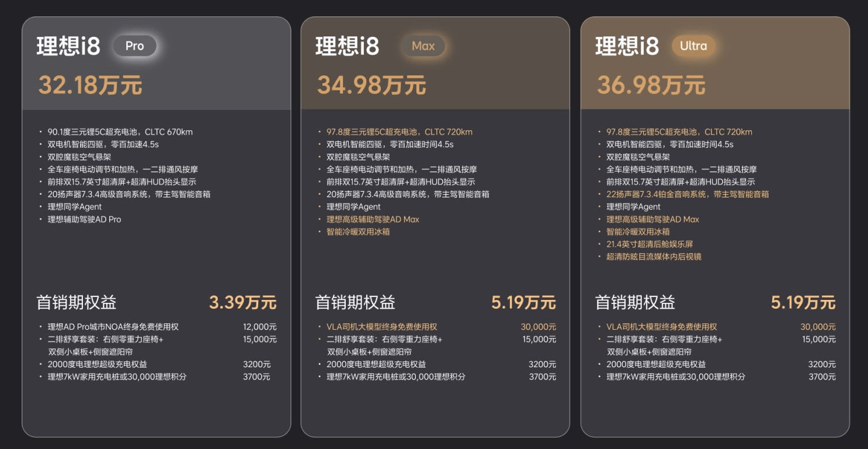Click the 36.98万元 price
Screen dimensions: 868x449
(x=651, y=85)
